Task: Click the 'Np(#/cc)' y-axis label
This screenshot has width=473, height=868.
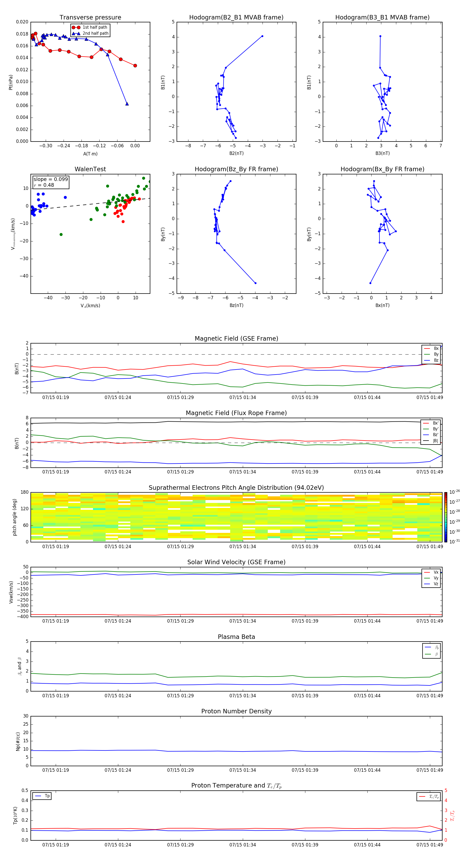Action: pos(18,741)
